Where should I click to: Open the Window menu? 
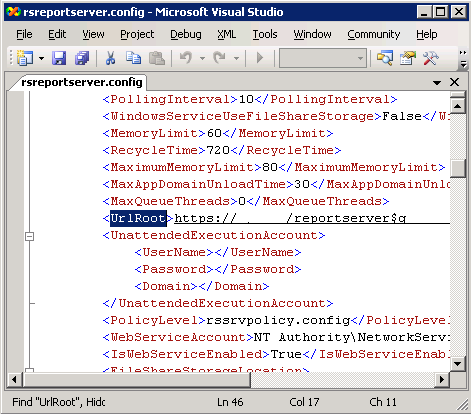pos(312,34)
